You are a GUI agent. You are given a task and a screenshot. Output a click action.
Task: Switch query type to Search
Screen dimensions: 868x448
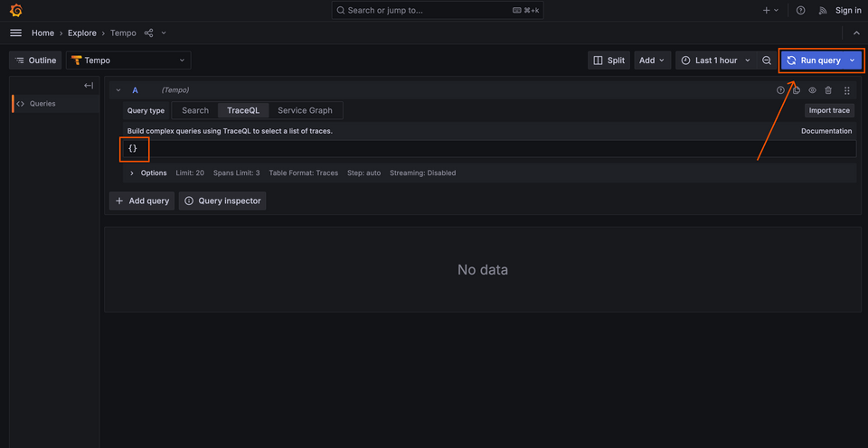[x=195, y=110]
